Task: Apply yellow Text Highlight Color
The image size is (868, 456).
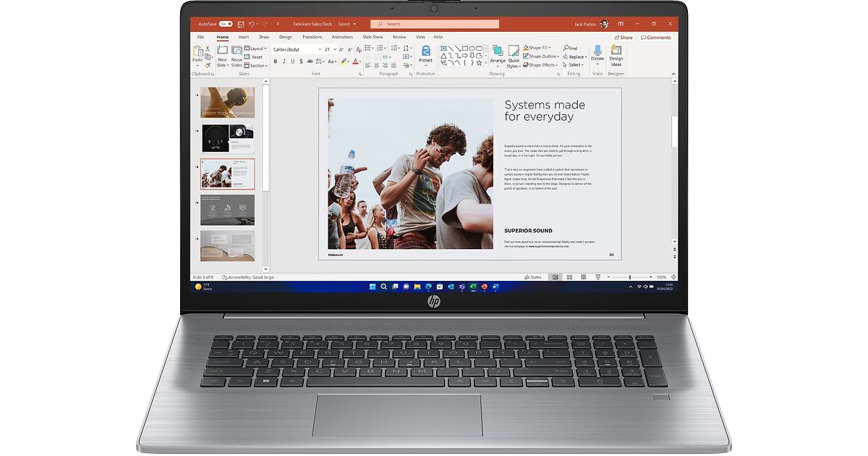Action: pyautogui.click(x=344, y=62)
